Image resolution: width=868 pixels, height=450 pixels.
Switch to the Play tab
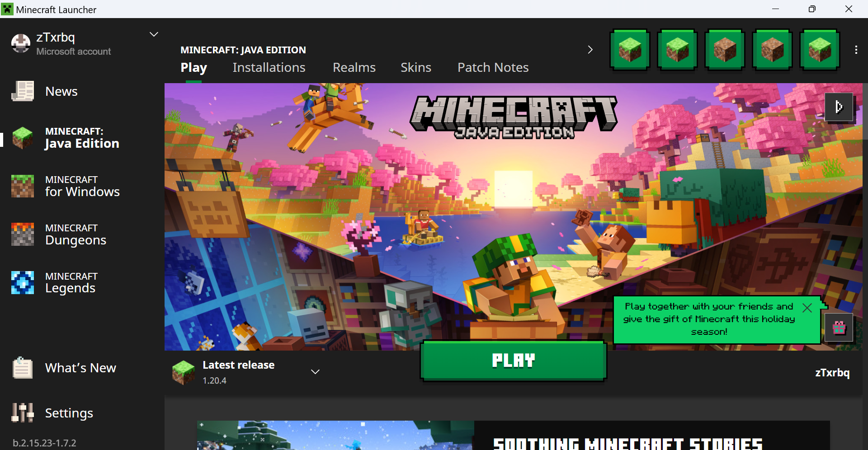193,68
